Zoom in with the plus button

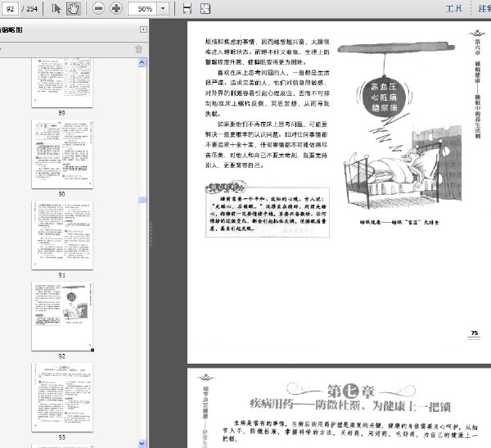[x=116, y=8]
